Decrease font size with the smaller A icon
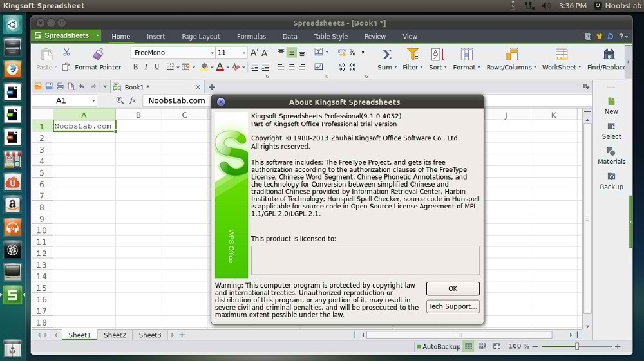The height and width of the screenshot is (361, 644). click(x=265, y=53)
